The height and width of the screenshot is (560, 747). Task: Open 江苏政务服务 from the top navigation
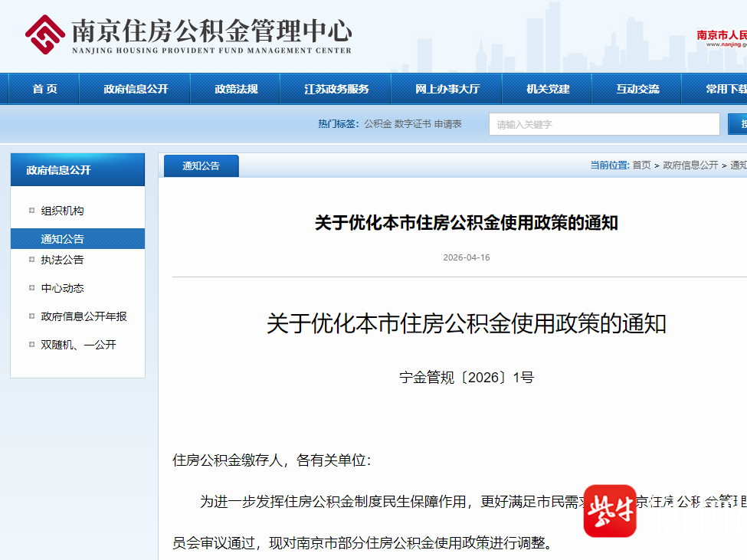[336, 89]
